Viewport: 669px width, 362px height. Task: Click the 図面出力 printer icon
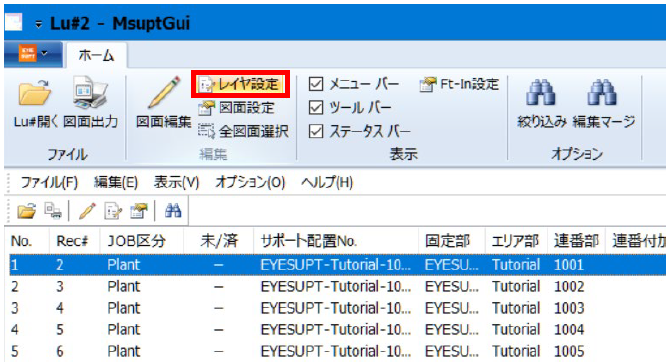90,92
